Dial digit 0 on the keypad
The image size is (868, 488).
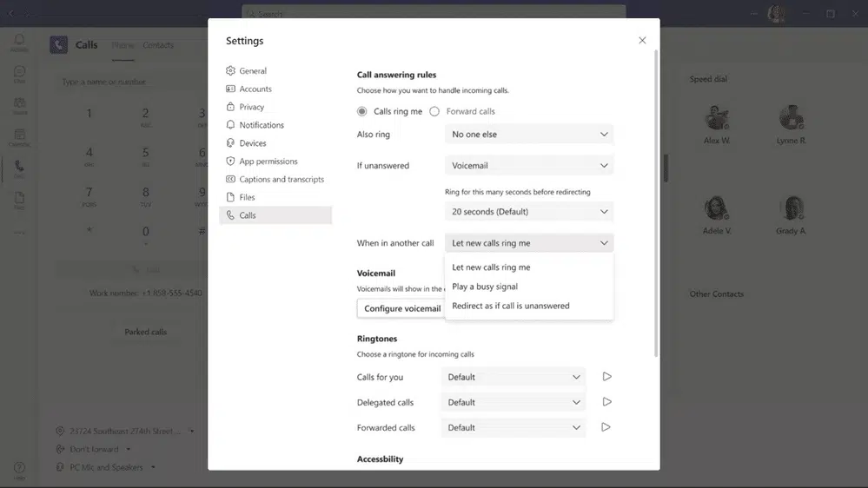coord(146,234)
